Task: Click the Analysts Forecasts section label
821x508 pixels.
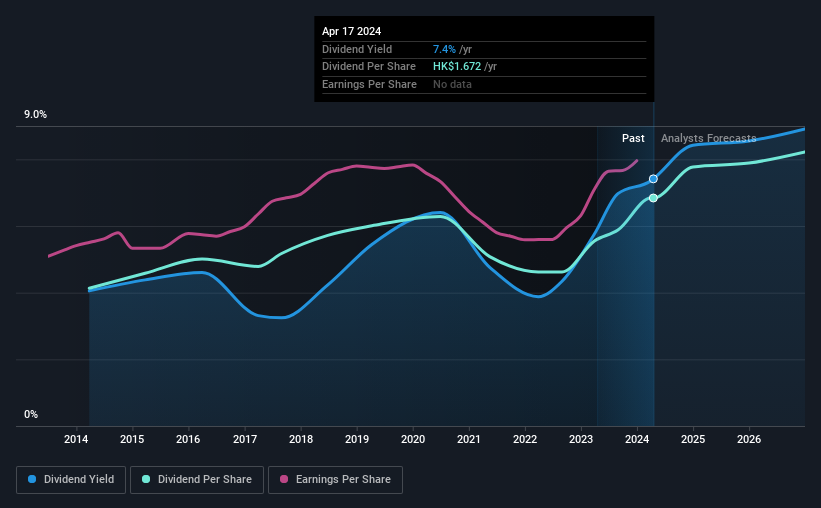Action: [708, 138]
